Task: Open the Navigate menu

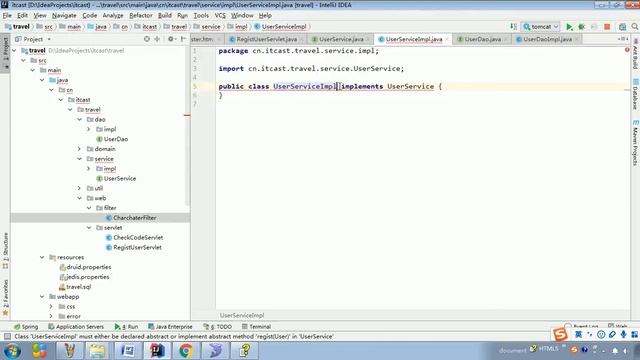Action: pos(64,16)
